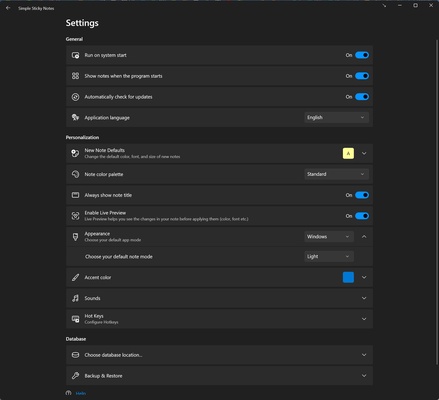Click the Simple Sticky Notes title text
The height and width of the screenshot is (400, 439).
click(36, 8)
